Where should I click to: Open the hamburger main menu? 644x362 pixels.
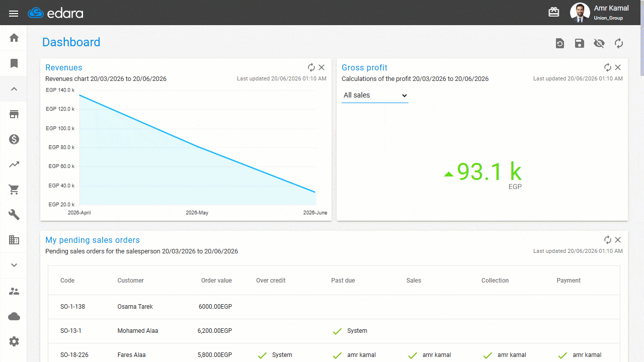14,13
